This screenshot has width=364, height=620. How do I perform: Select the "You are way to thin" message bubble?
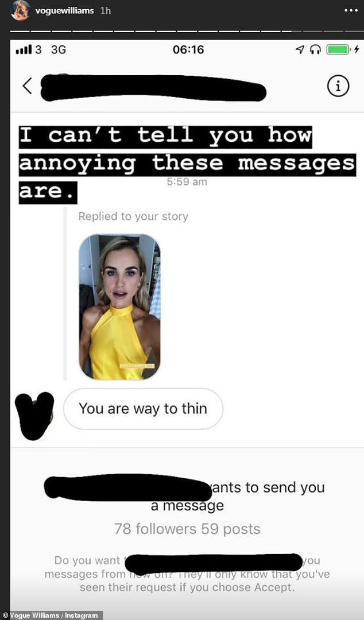(x=143, y=409)
